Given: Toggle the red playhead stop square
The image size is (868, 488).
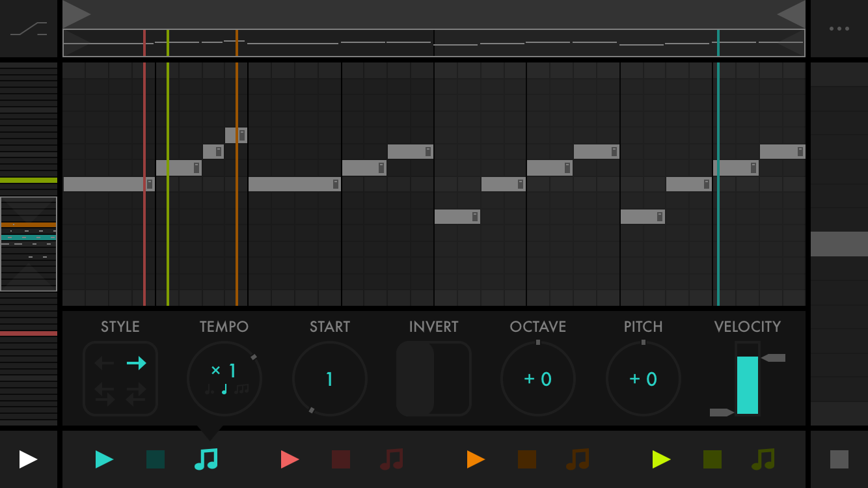Looking at the screenshot, I should pyautogui.click(x=341, y=459).
